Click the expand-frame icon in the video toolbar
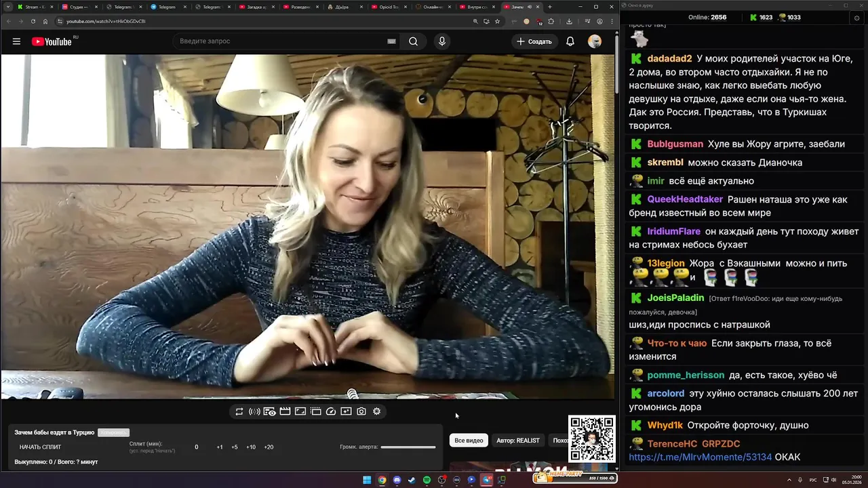The image size is (868, 488). (x=300, y=411)
